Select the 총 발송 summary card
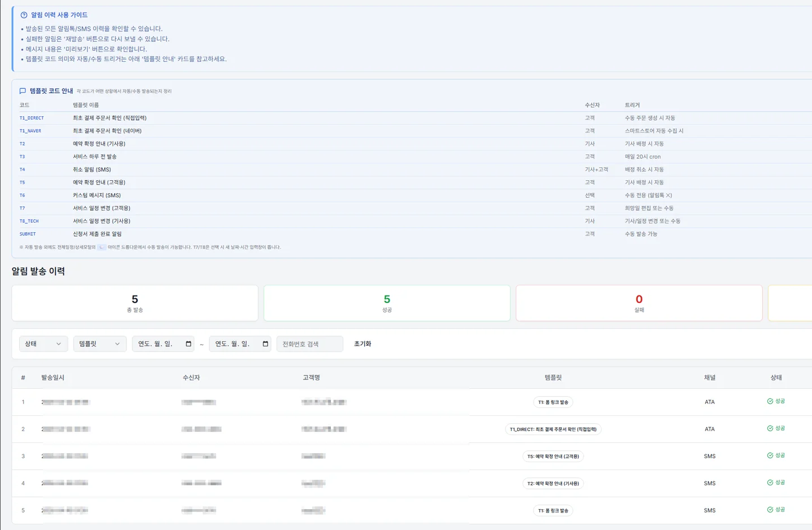The image size is (812, 530). click(135, 303)
